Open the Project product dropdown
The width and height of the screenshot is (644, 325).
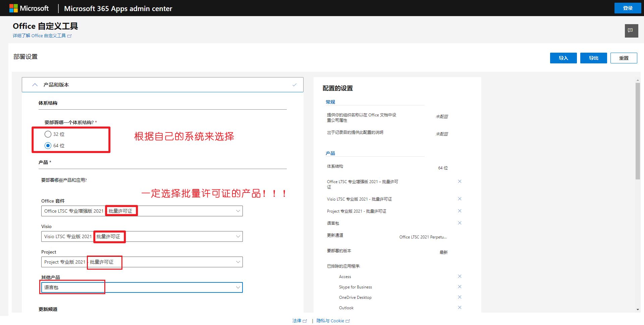142,262
